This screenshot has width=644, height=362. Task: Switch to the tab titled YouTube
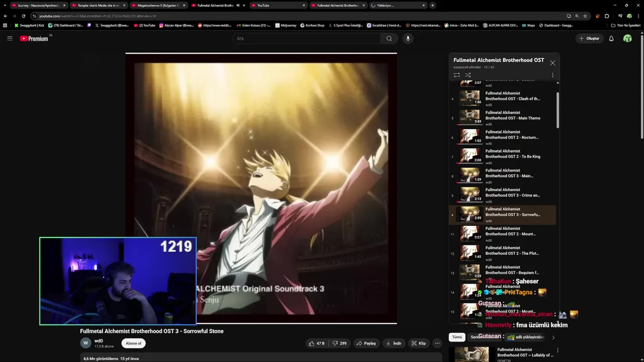point(278,5)
